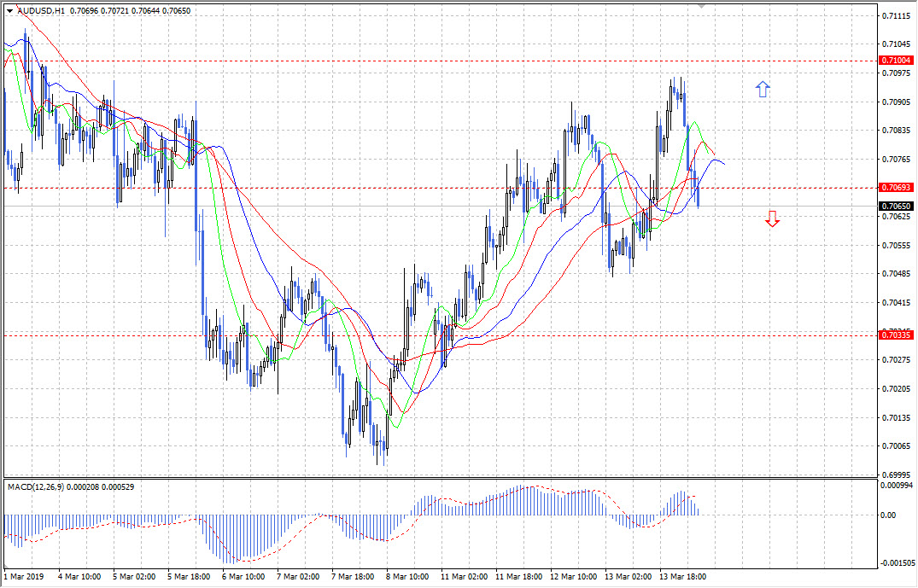The height and width of the screenshot is (588, 918).
Task: Click the close value 0.70650 in the header
Action: click(x=176, y=10)
